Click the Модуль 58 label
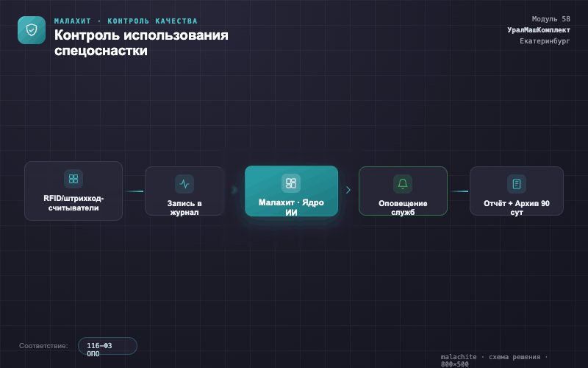 551,19
